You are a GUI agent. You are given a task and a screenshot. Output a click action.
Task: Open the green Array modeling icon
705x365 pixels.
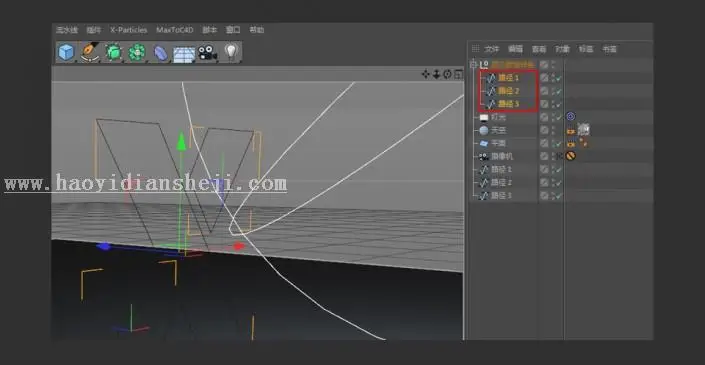coord(137,53)
